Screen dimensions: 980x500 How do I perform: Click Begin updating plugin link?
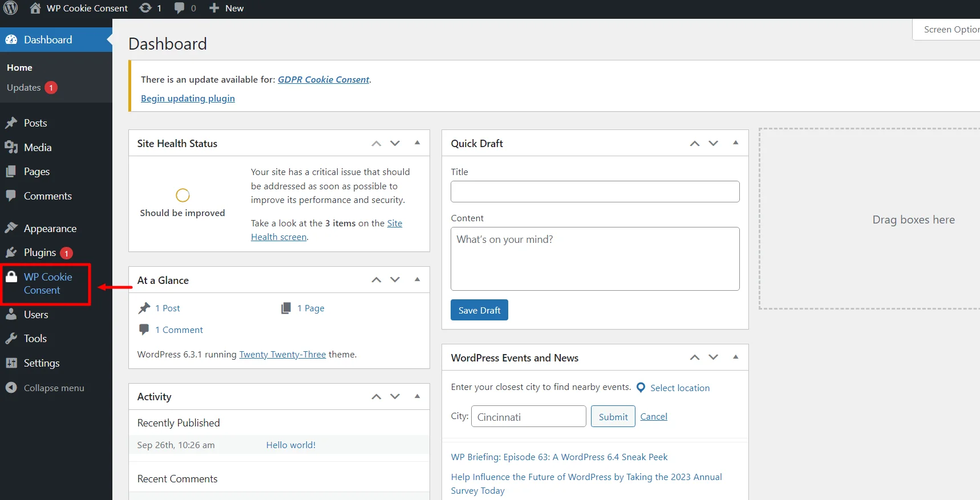pos(188,98)
